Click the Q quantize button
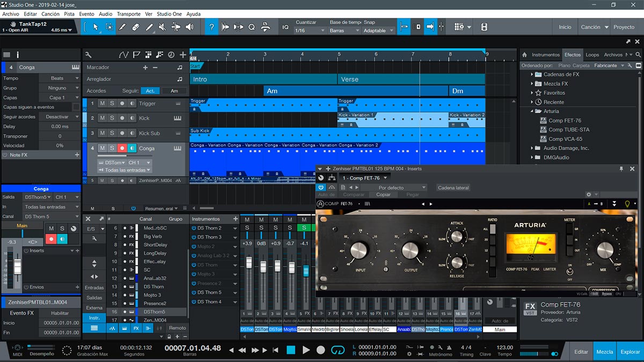644x362 pixels. tap(251, 27)
